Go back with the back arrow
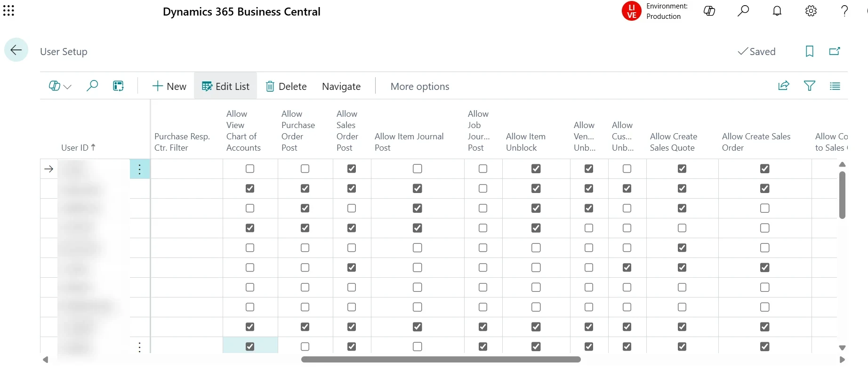Screen dimensions: 868x370 coord(16,50)
